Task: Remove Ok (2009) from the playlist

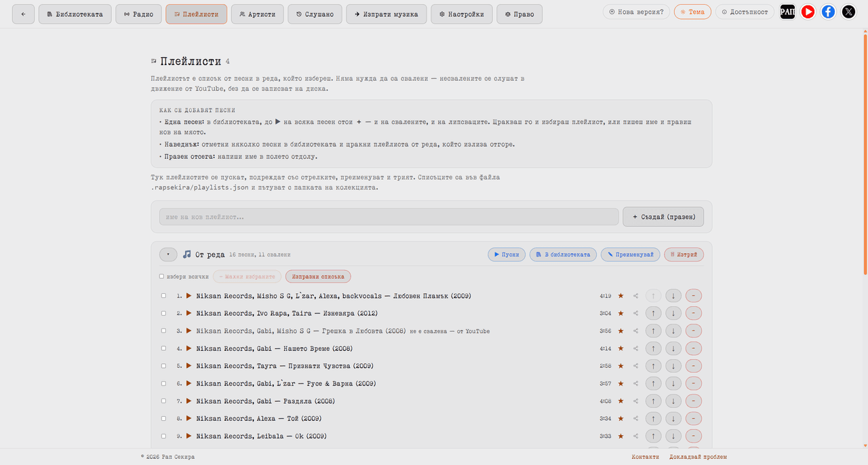Action: coord(694,436)
